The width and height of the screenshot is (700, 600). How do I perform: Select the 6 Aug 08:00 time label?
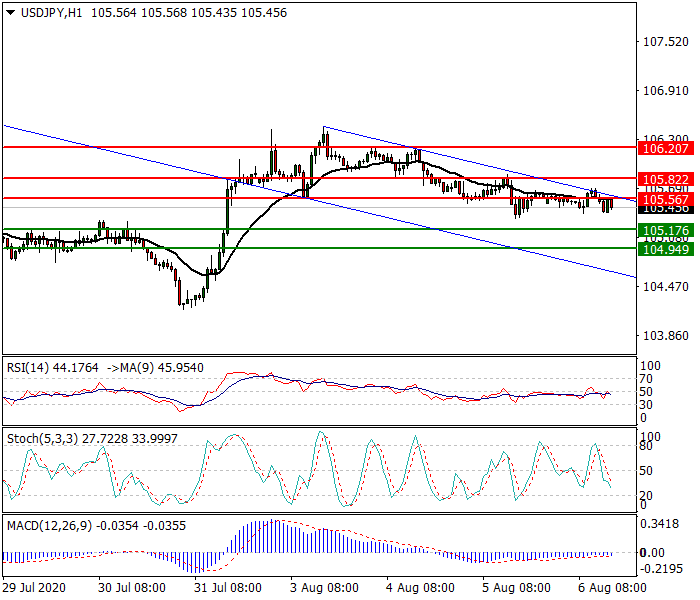612,588
